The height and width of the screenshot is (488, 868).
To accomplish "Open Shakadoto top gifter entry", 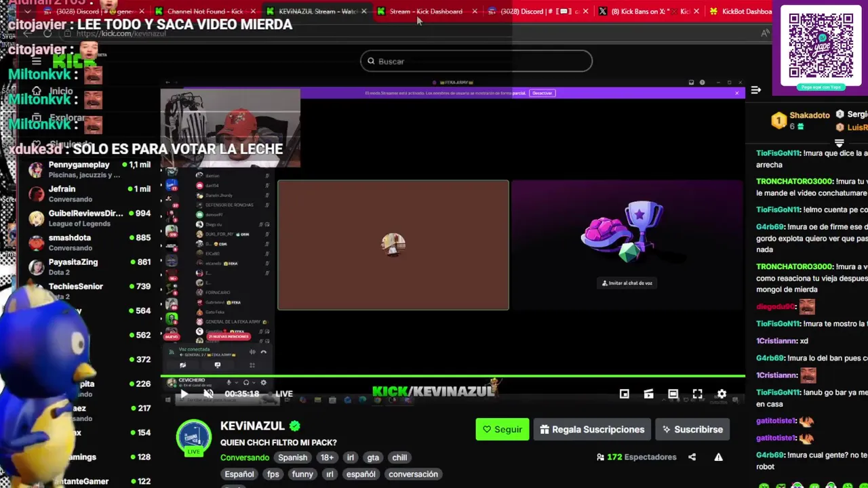I will [801, 121].
